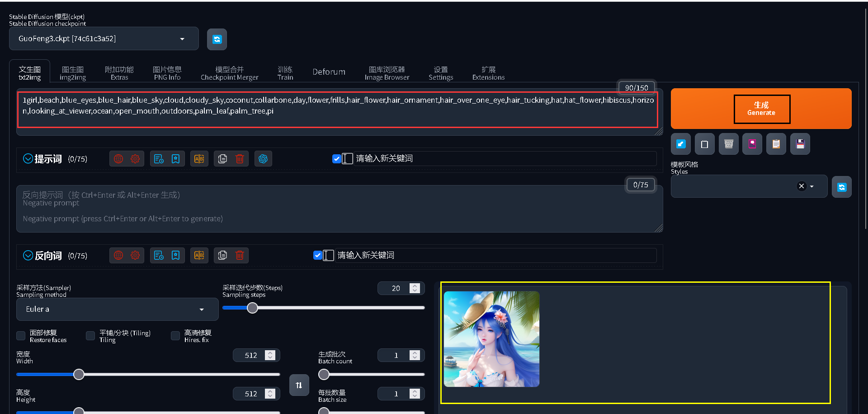Refresh the Stable Diffusion checkpoint list
This screenshot has width=868, height=414.
[217, 39]
